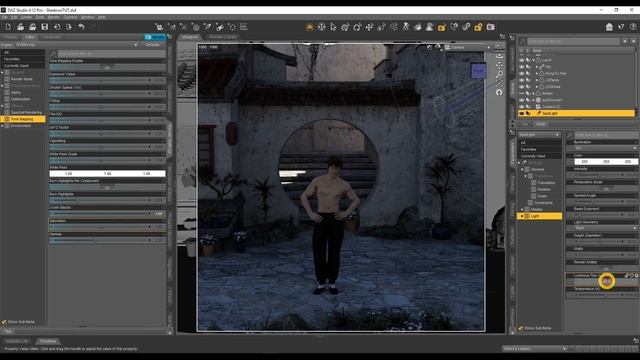The image size is (640, 360).
Task: Switch to the Advanced tab in Render Settings
Action: click(x=51, y=37)
